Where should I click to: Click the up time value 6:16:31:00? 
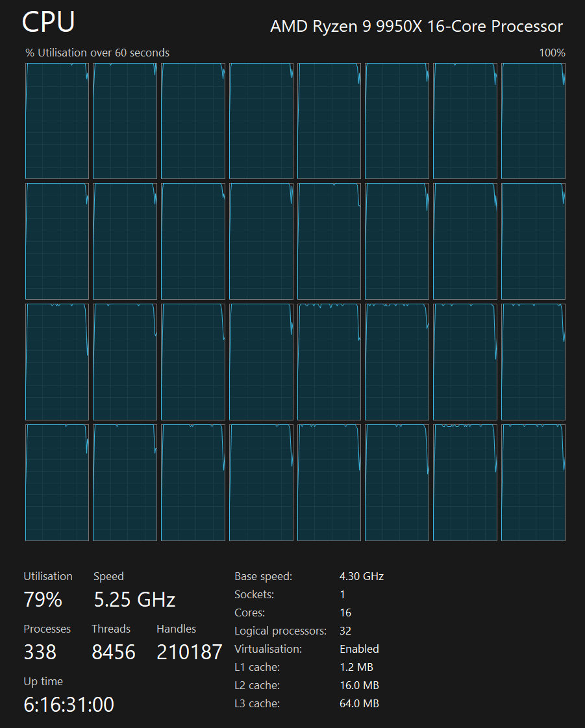pos(69,705)
